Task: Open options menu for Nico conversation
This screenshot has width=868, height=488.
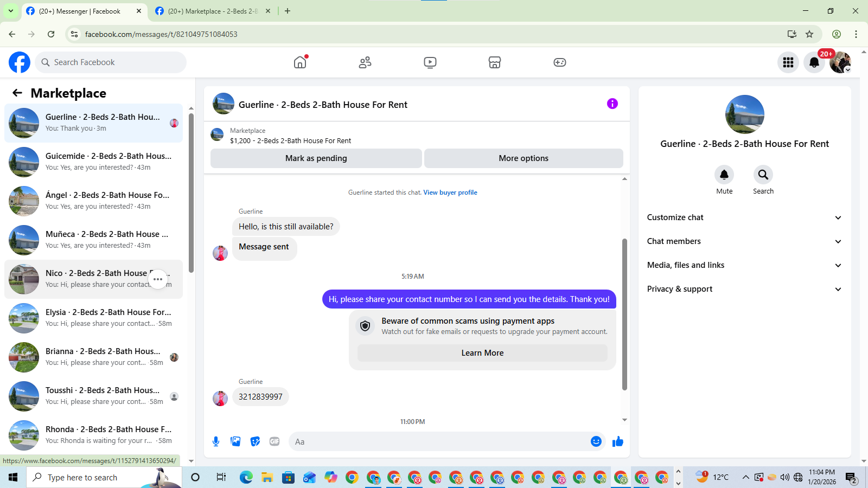Action: coord(158,279)
